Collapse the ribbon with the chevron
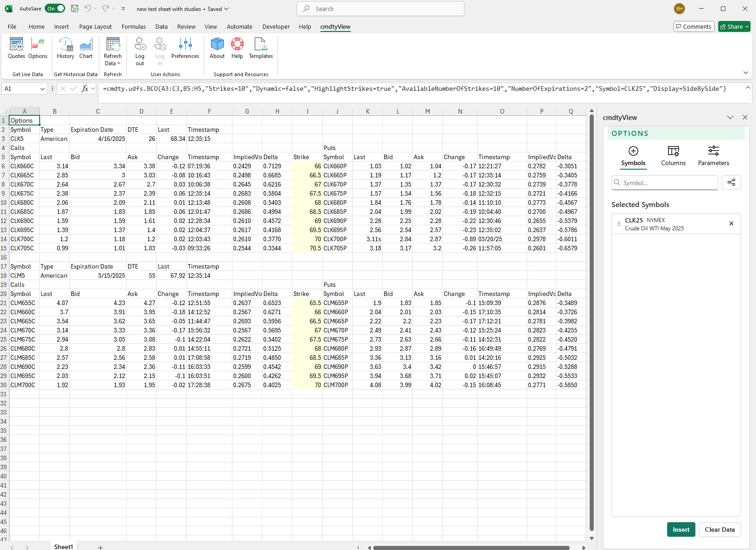The height and width of the screenshot is (550, 756). [x=746, y=73]
